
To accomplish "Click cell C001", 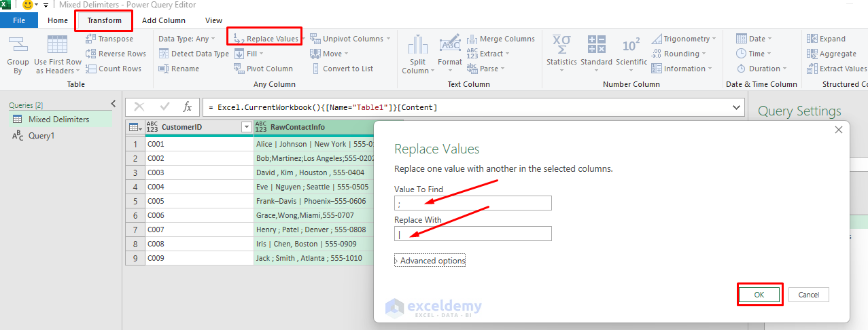I will click(198, 144).
